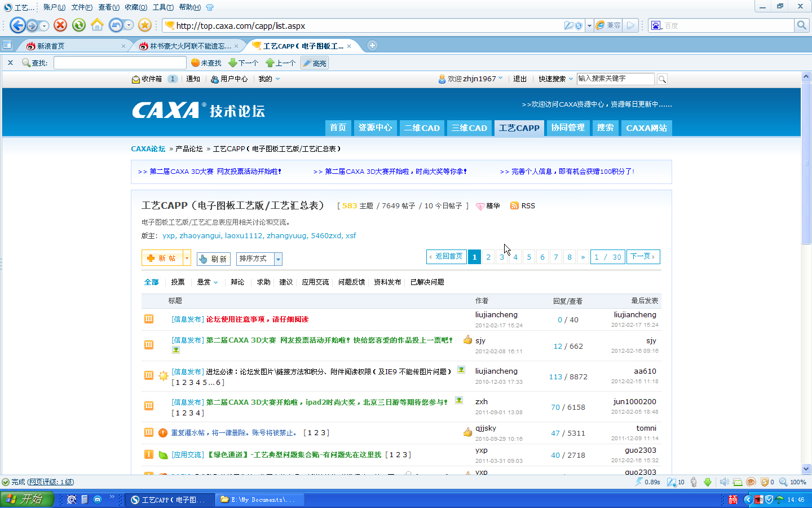Refresh the page with green reload icon
This screenshot has width=812, height=508.
click(79, 25)
